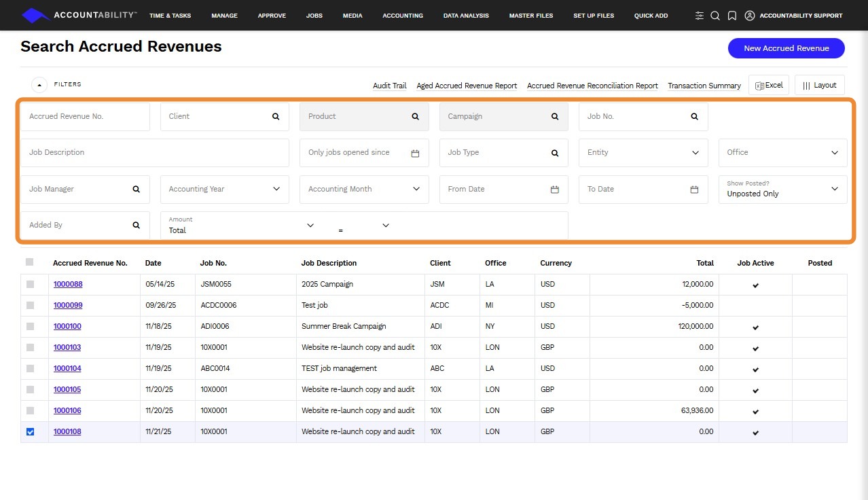The image size is (868, 500).
Task: Click the Client field search icon
Action: (276, 116)
